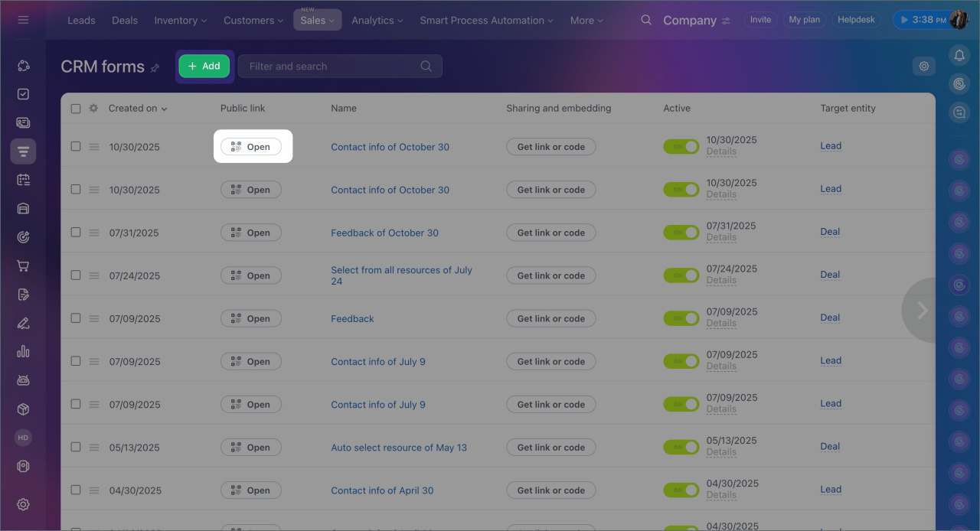
Task: Switch to the Deals menu item
Action: [x=125, y=21]
